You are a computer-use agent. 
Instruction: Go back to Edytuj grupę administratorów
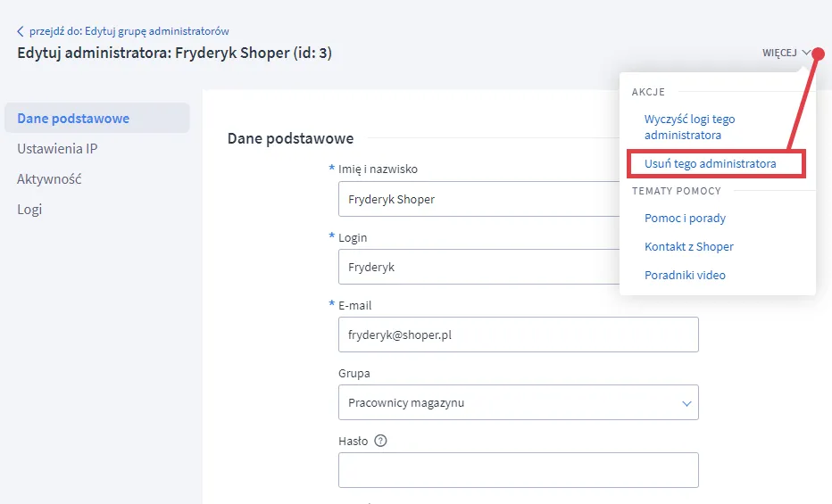pyautogui.click(x=129, y=31)
